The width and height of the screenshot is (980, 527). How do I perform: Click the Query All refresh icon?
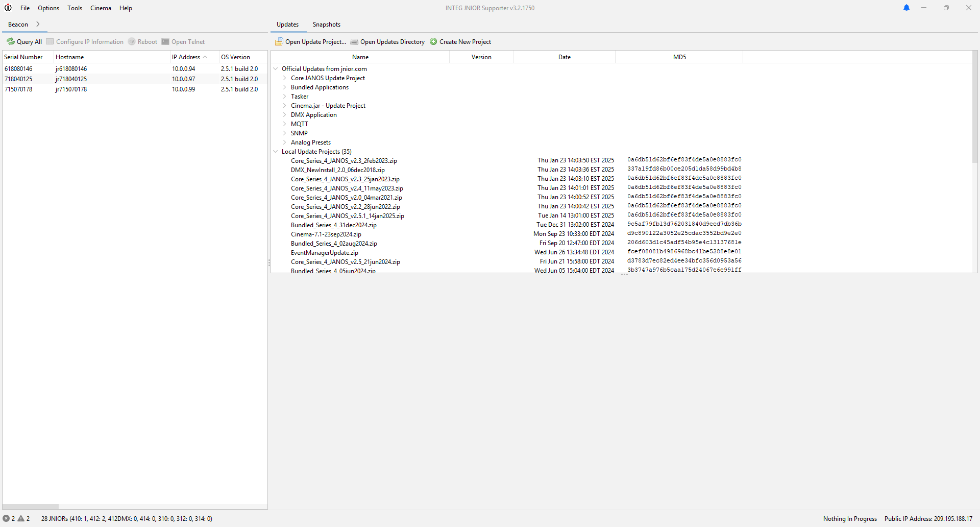coord(11,42)
